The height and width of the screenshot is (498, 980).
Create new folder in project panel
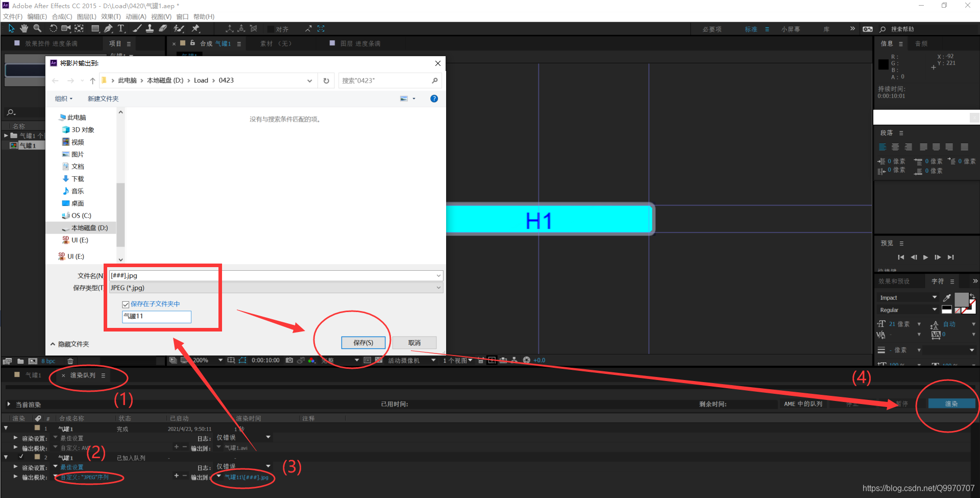(x=20, y=361)
